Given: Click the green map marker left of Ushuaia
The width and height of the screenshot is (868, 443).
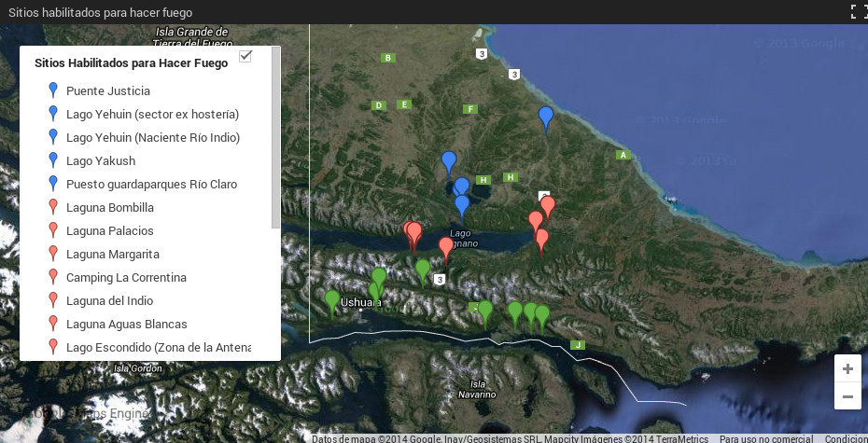Looking at the screenshot, I should tap(331, 299).
